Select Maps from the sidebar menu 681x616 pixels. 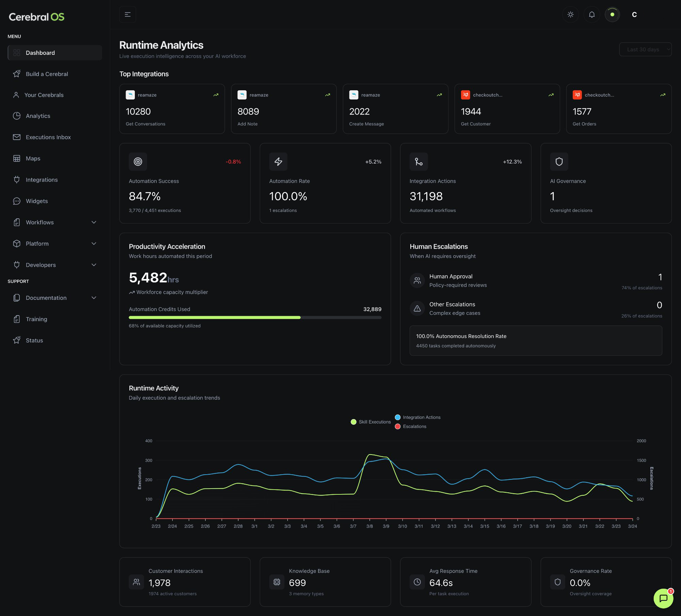[33, 158]
